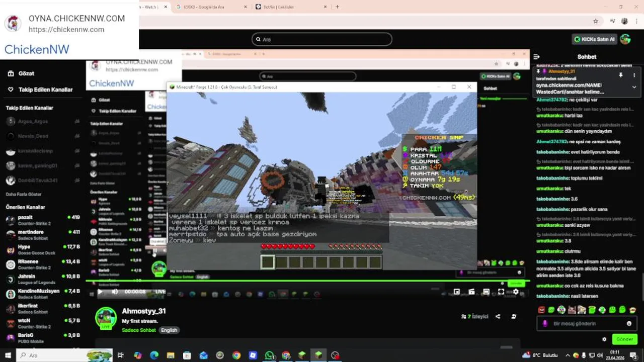644x362 pixels.
Task: Collapse the Sohbet chat panel arrow icon
Action: 536,57
